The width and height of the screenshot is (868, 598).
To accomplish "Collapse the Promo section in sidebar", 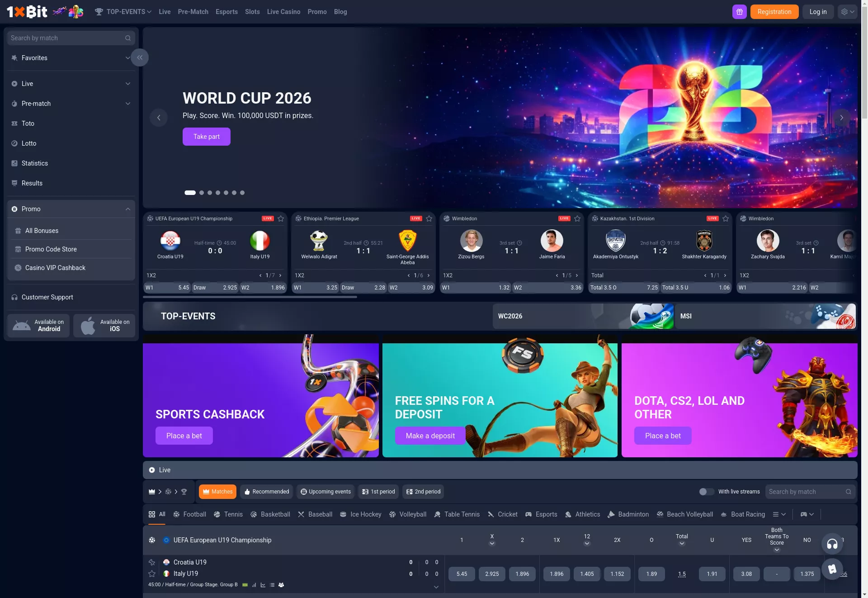I will pyautogui.click(x=71, y=209).
